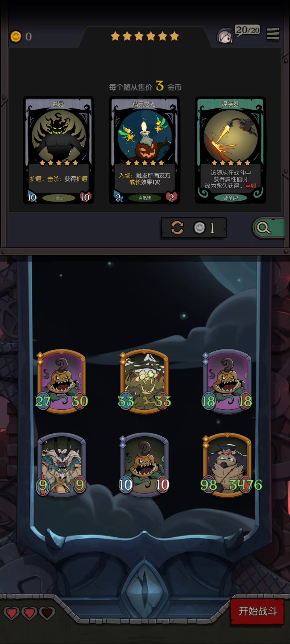Select the 33/33 swamp monster minion
Image resolution: width=290 pixels, height=644 pixels.
(144, 382)
